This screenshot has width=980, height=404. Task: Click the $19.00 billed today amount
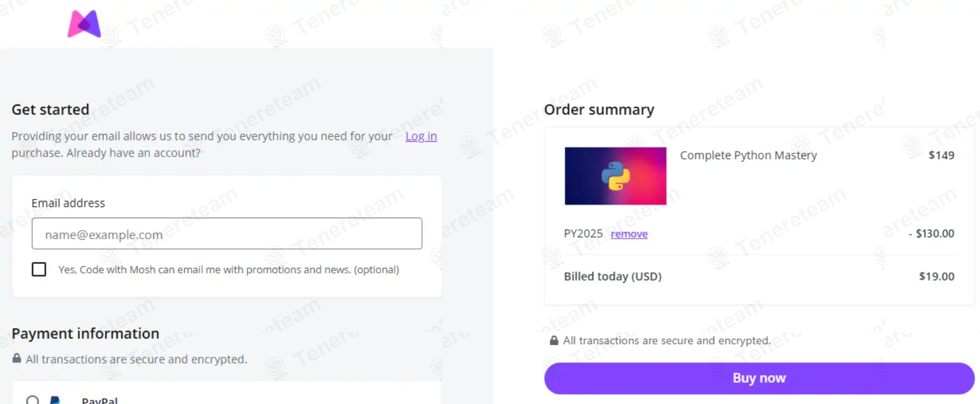tap(936, 276)
